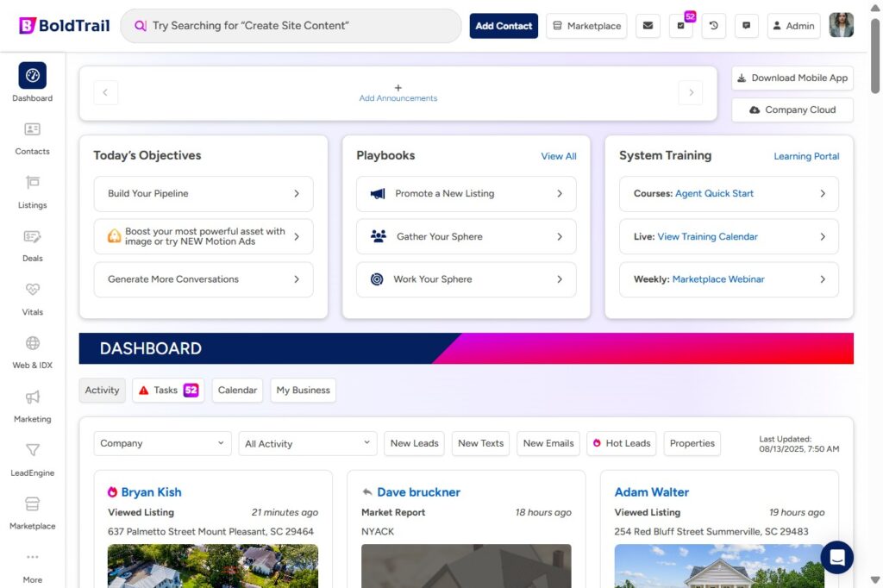Image resolution: width=883 pixels, height=588 pixels.
Task: Open the chat widget bubble
Action: (x=836, y=558)
